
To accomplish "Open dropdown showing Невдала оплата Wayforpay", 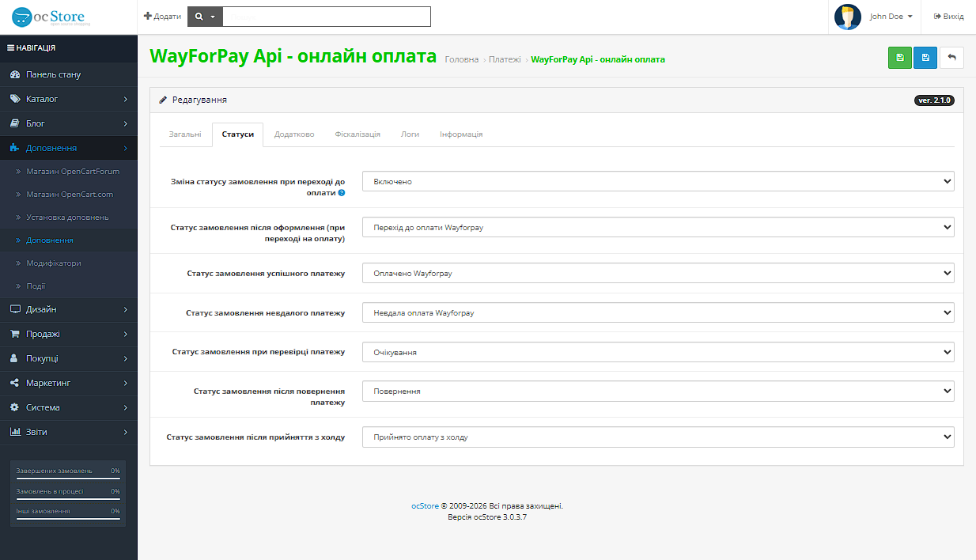I will (658, 312).
